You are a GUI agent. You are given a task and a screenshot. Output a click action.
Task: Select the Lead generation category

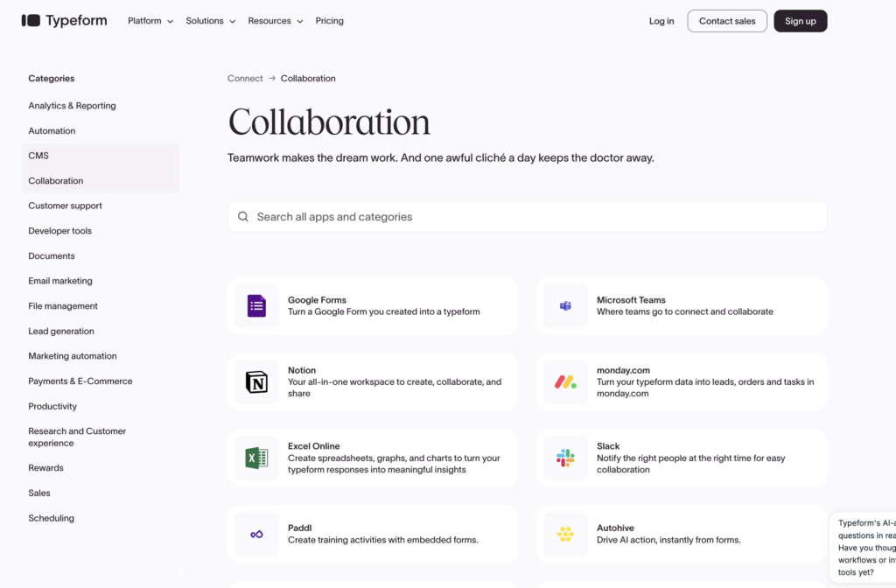click(x=61, y=331)
